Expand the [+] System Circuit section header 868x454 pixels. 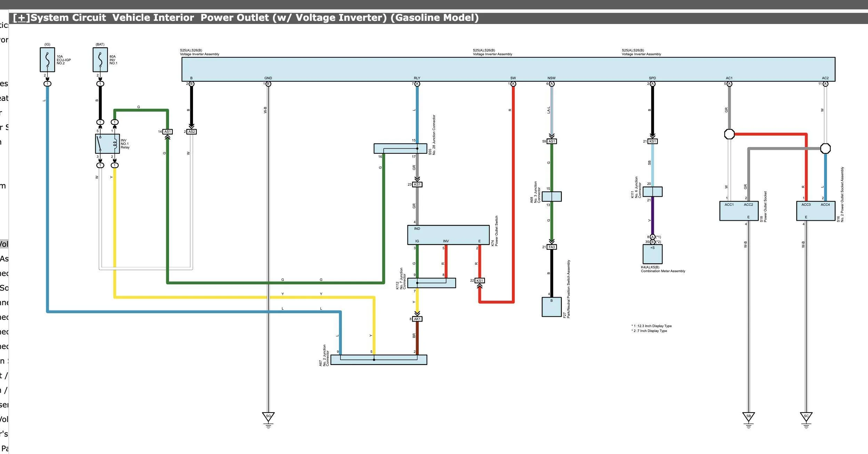(22, 17)
